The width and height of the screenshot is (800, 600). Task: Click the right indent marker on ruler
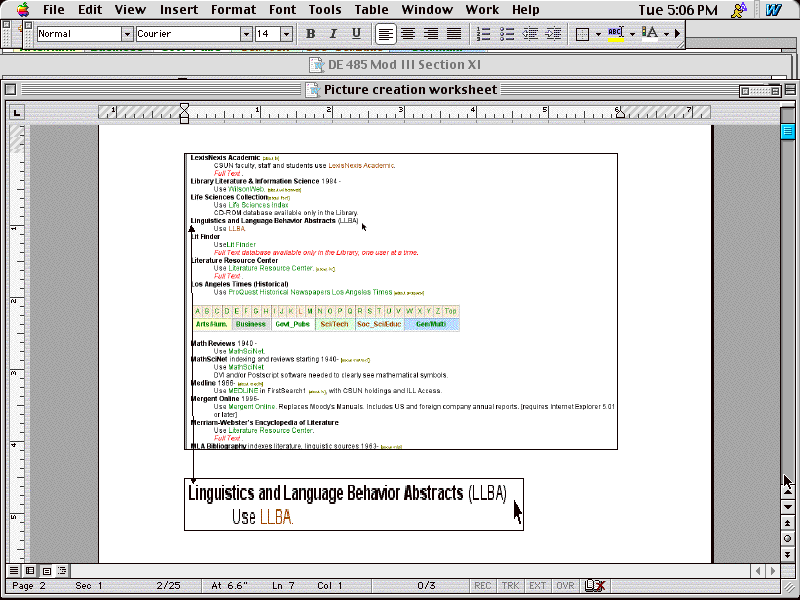pyautogui.click(x=620, y=113)
